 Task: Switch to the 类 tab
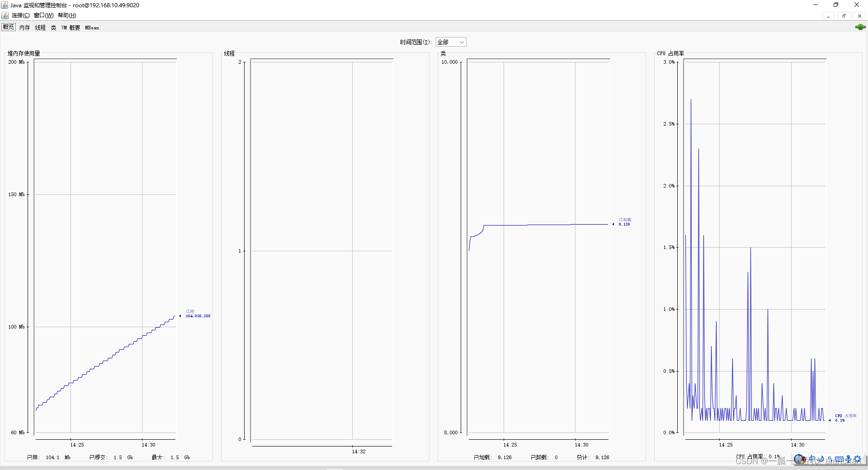pos(53,28)
